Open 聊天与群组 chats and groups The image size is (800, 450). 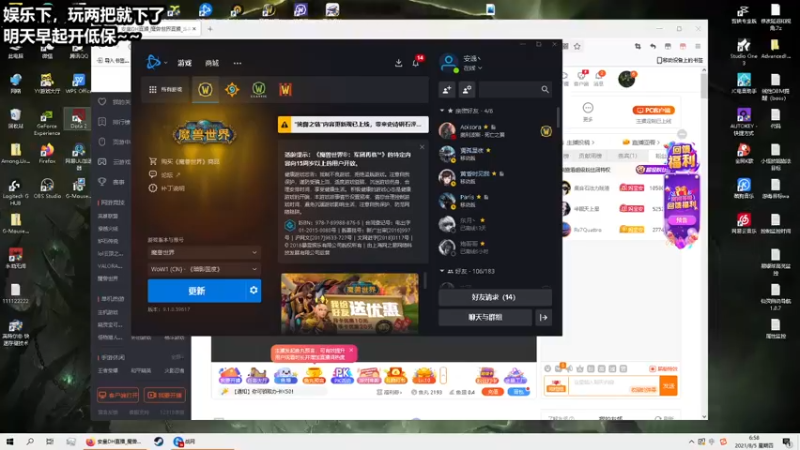click(x=485, y=317)
